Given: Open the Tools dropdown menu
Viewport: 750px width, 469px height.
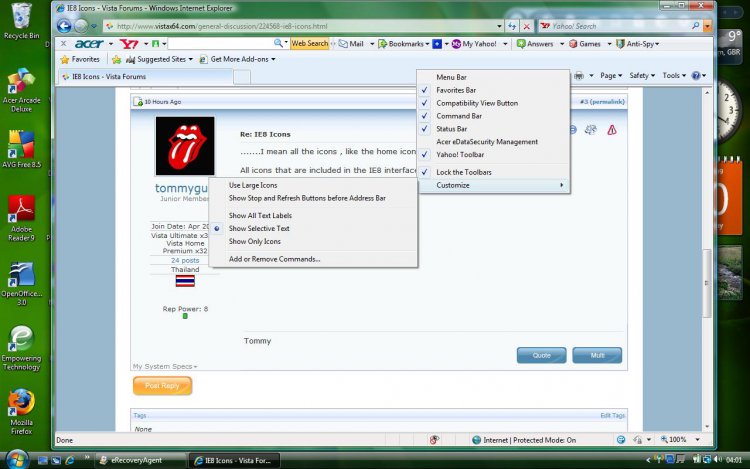Looking at the screenshot, I should tap(673, 76).
